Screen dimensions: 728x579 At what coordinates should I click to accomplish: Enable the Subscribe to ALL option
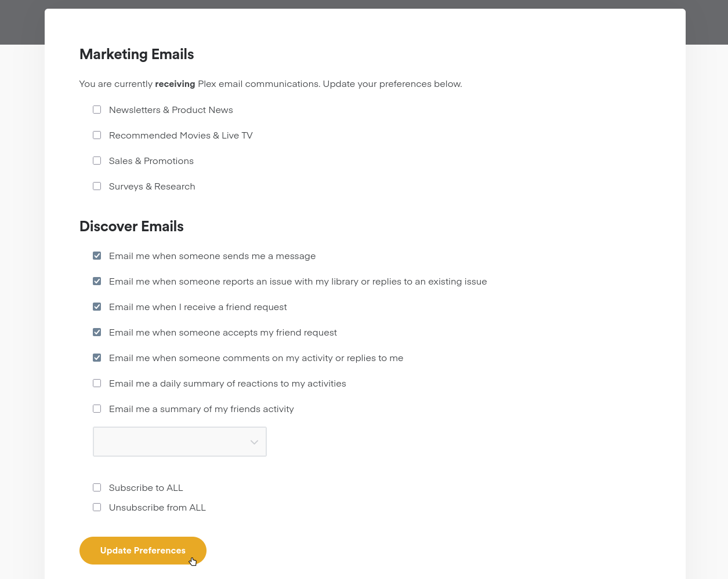click(97, 487)
